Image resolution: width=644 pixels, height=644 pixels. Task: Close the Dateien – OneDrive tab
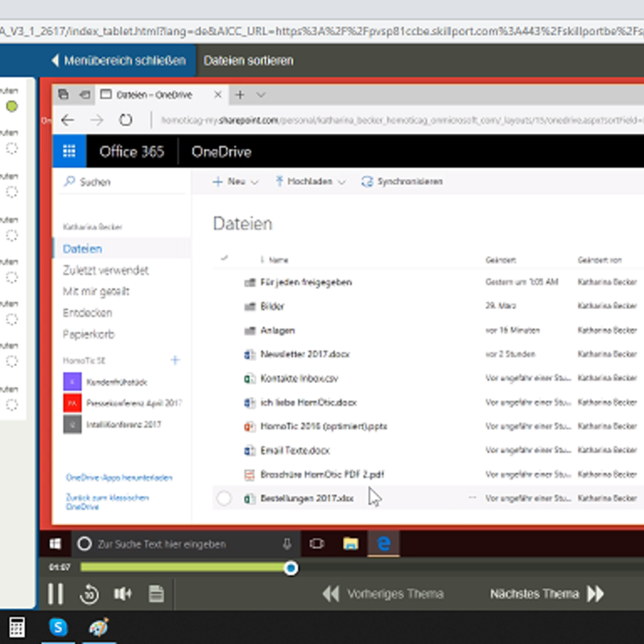point(218,95)
